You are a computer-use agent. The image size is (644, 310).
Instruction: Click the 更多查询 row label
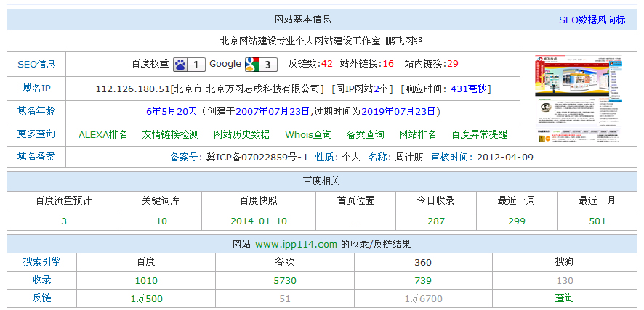click(36, 134)
